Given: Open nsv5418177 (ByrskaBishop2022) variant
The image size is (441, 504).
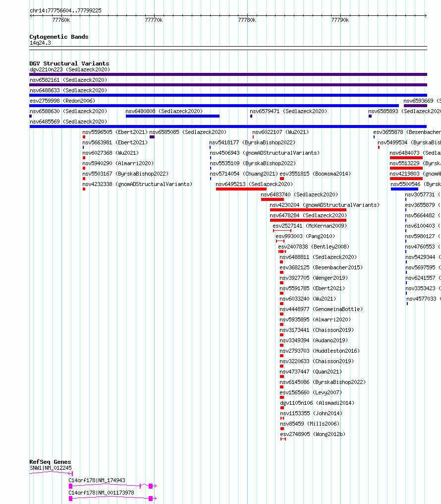Looking at the screenshot, I should [252, 142].
